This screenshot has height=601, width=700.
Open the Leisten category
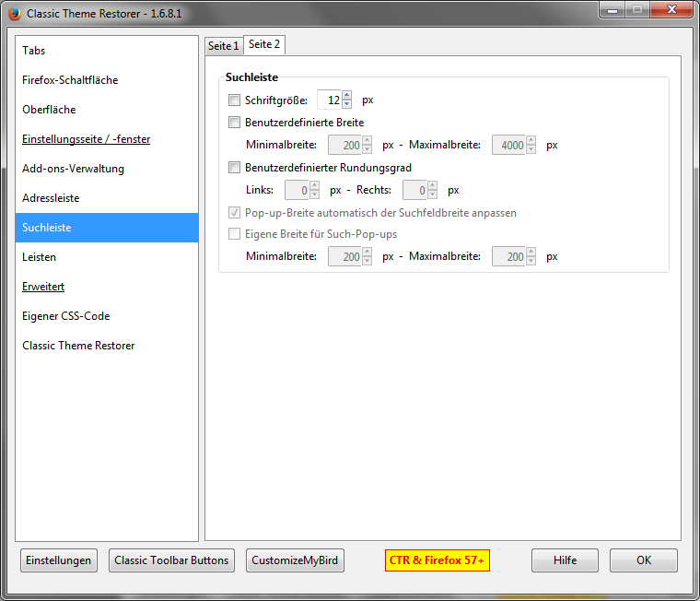[x=107, y=257]
